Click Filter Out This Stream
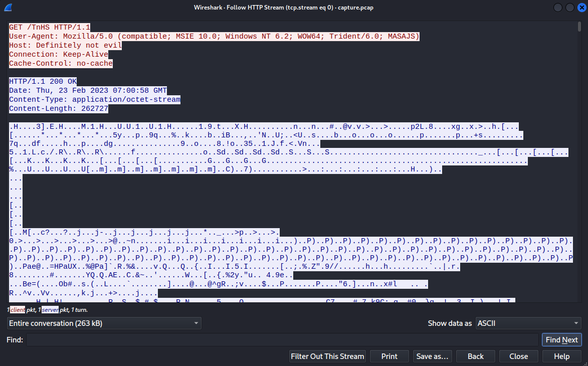588x366 pixels. click(328, 356)
